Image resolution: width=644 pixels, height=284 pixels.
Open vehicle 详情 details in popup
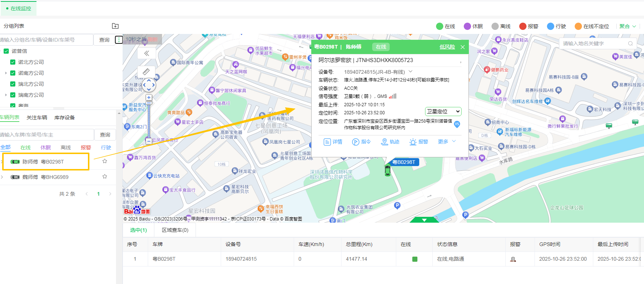333,142
